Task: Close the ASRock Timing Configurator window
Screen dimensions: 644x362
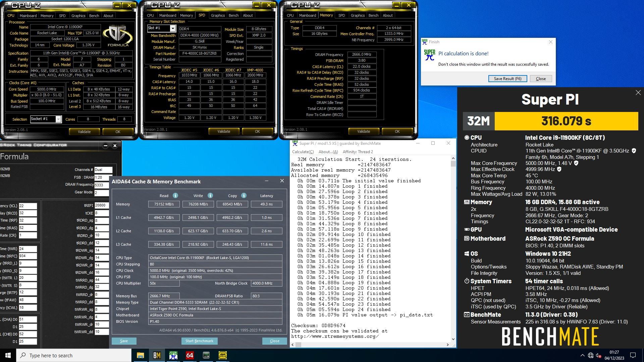Action: point(115,145)
